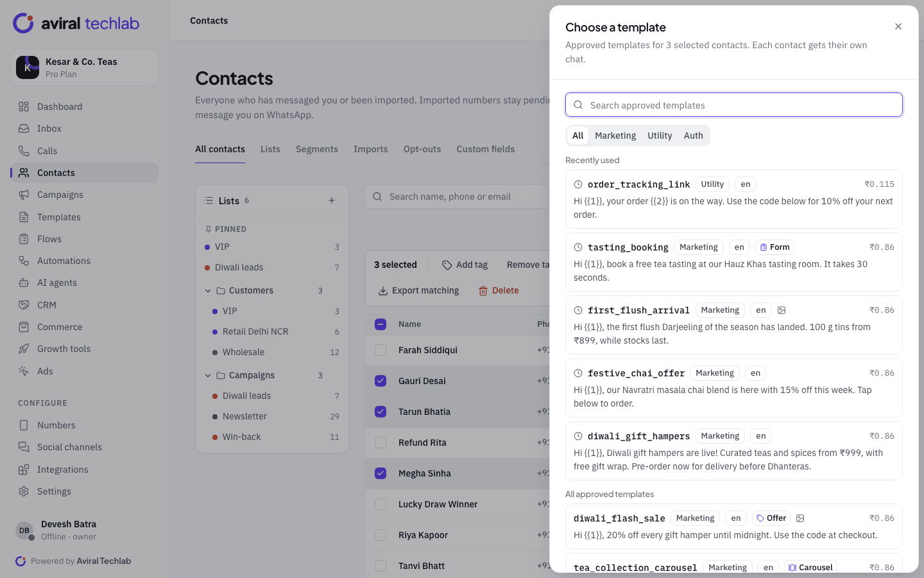Tick the checkbox for Farah Siddiqui

[x=381, y=350]
